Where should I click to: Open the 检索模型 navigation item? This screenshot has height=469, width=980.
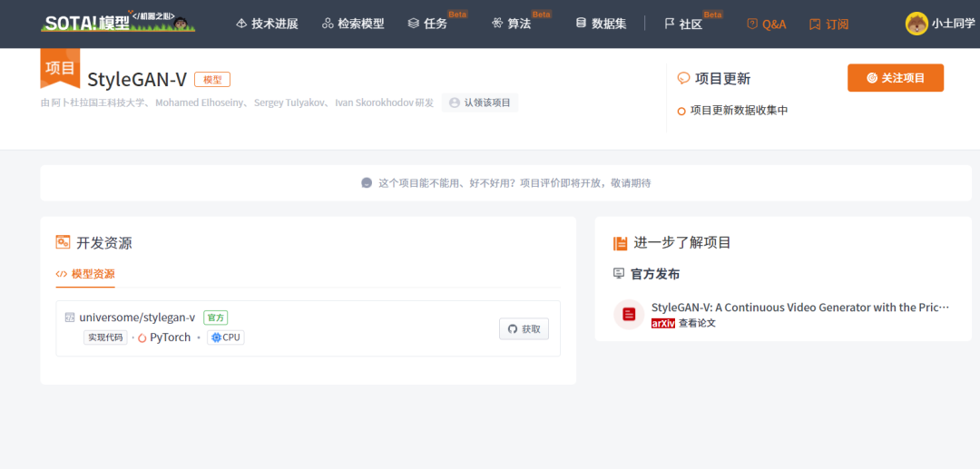[x=353, y=24]
